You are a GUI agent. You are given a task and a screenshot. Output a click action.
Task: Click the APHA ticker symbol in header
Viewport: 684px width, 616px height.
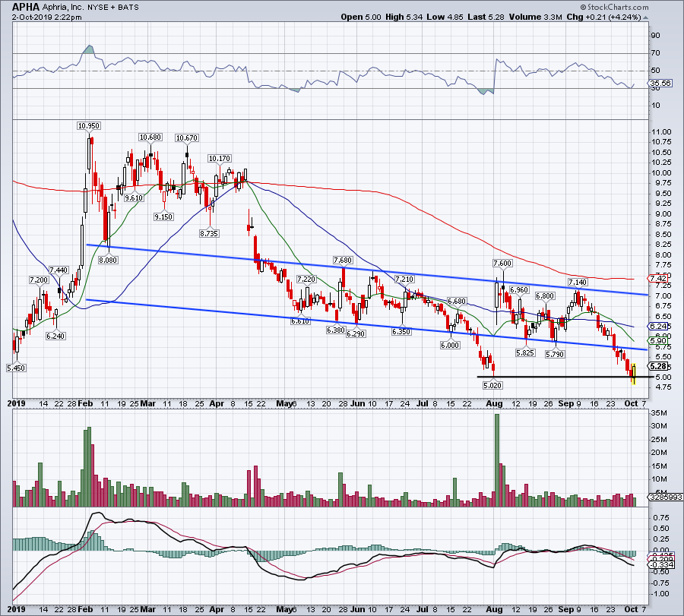(x=26, y=7)
